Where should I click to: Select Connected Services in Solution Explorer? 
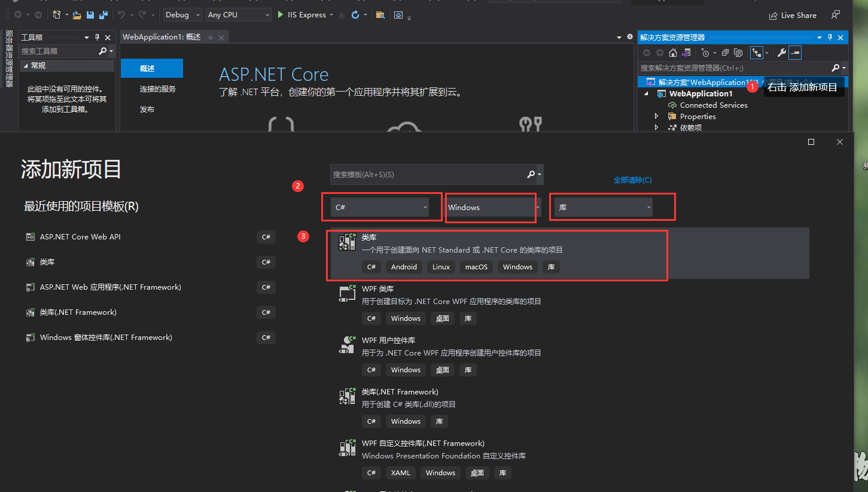[x=714, y=105]
